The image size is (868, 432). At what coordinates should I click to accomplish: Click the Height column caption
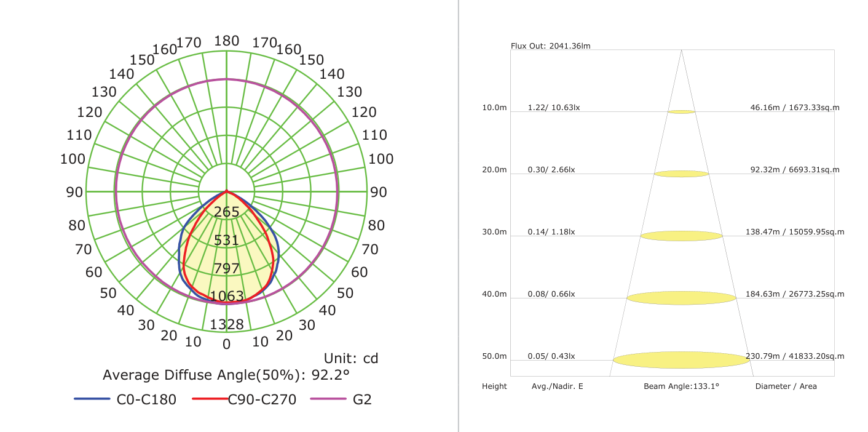point(494,386)
